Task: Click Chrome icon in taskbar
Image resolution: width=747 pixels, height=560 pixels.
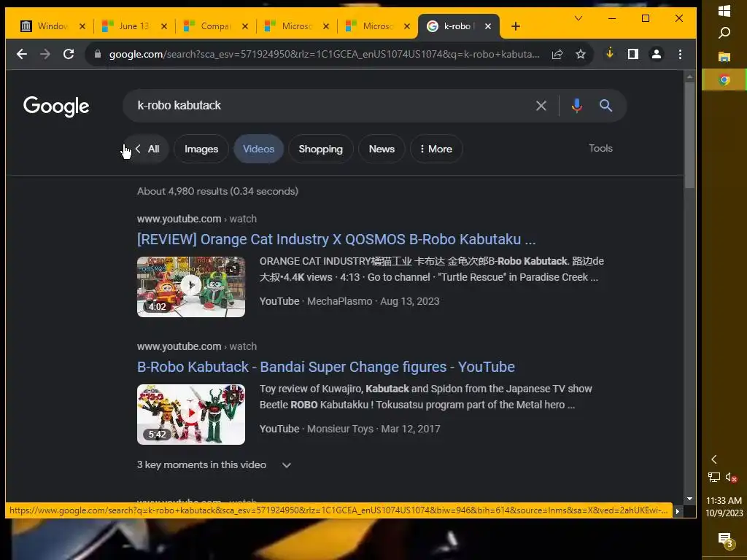Action: pos(724,80)
